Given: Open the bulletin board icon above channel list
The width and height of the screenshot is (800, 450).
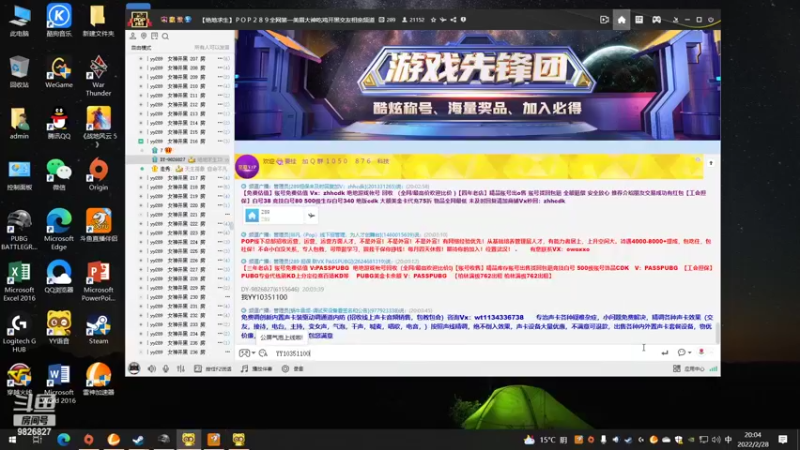Looking at the screenshot, I should (155, 36).
